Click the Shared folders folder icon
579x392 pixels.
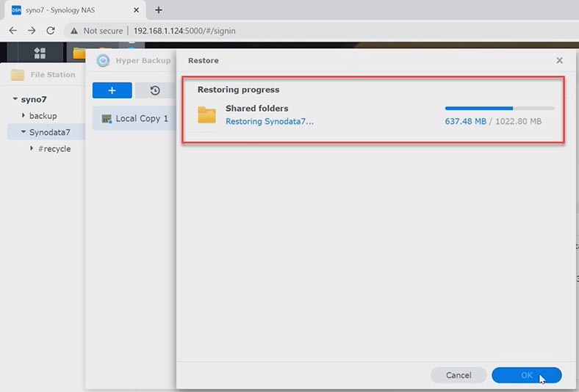(206, 115)
